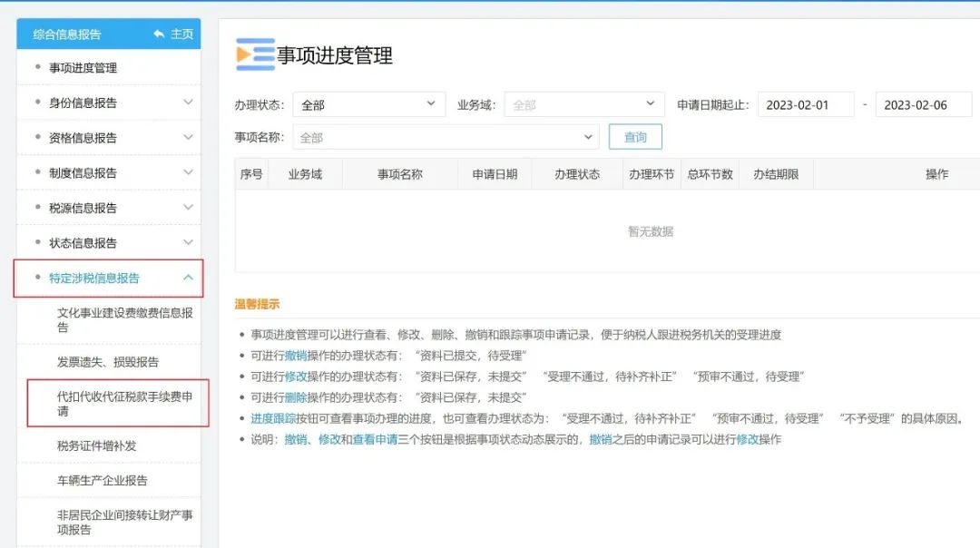Click the start date field 2023-02-01
980x548 pixels.
(805, 103)
